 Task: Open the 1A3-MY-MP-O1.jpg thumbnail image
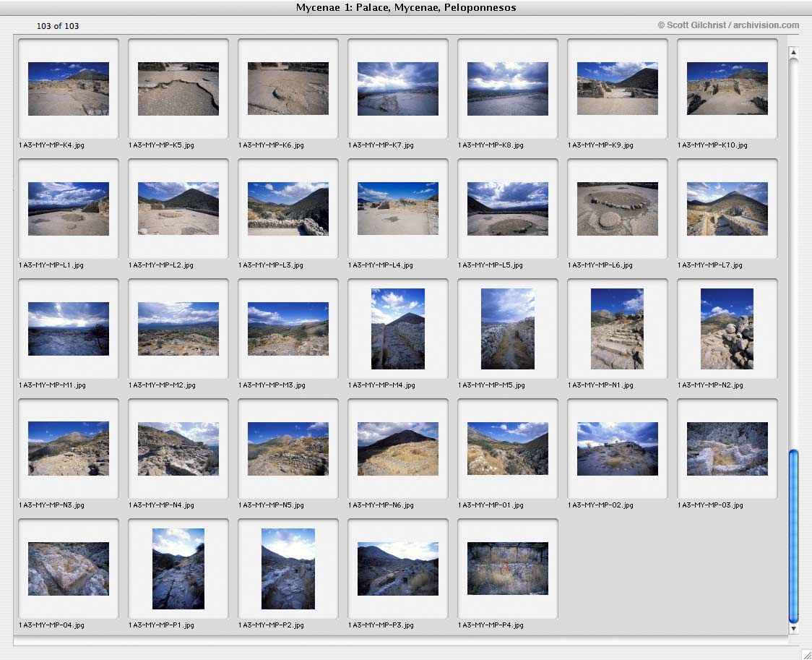pos(507,449)
